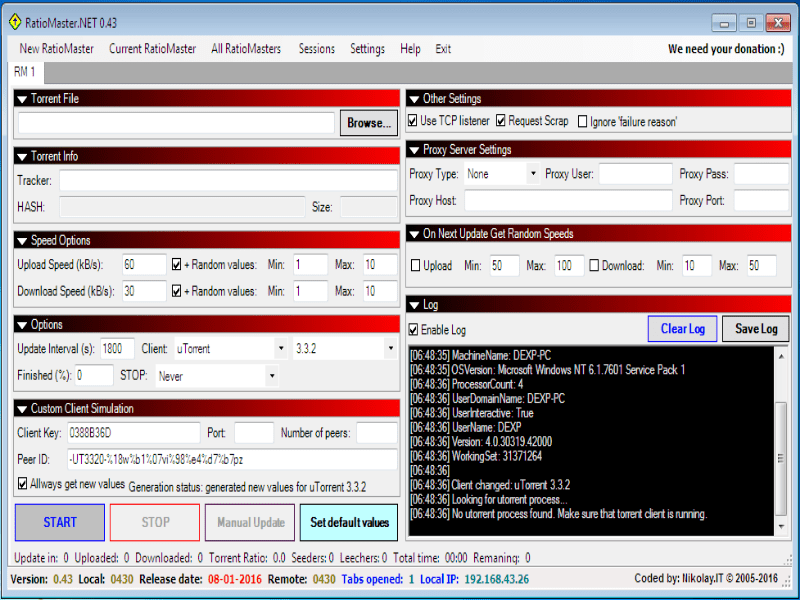Viewport: 800px width, 600px height.
Task: Enable Ignore 'failure reason' checkbox
Action: click(x=582, y=121)
